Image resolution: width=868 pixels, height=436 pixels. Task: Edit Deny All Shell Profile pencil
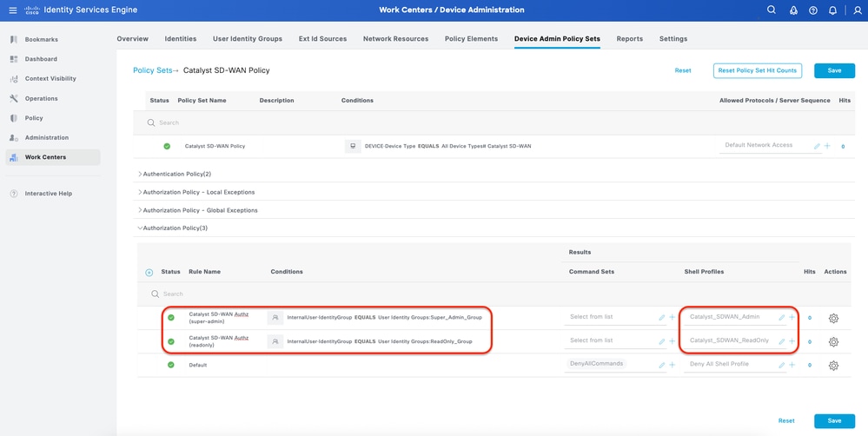pos(782,365)
